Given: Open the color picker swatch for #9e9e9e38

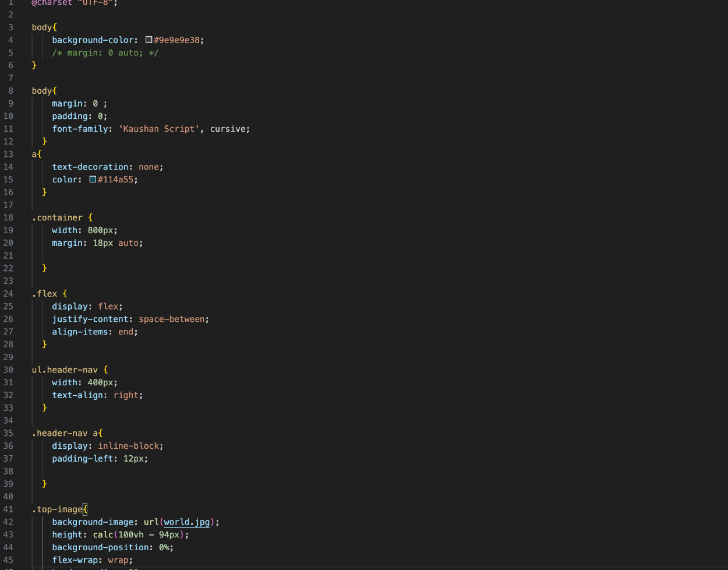Looking at the screenshot, I should pyautogui.click(x=149, y=40).
